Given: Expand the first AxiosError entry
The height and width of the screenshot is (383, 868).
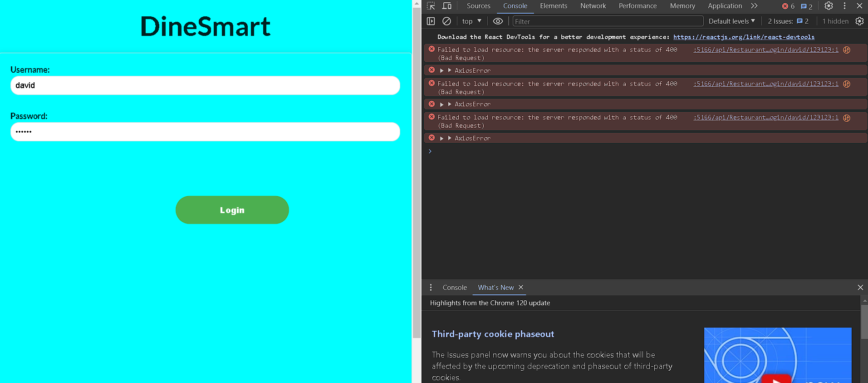Looking at the screenshot, I should click(441, 70).
